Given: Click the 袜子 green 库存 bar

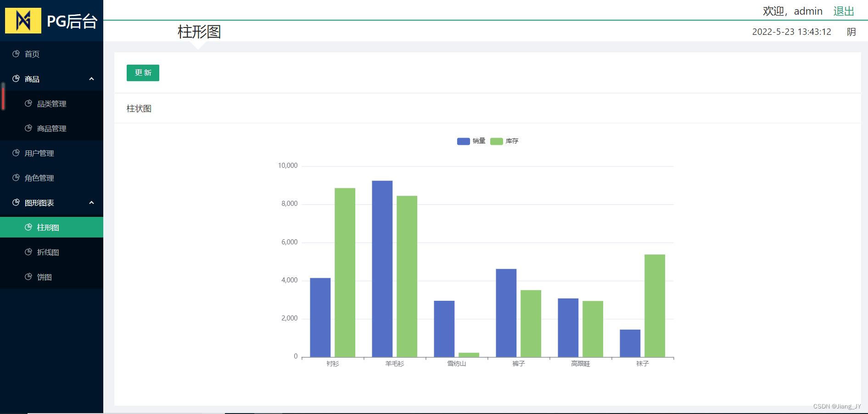Looking at the screenshot, I should pyautogui.click(x=655, y=305).
